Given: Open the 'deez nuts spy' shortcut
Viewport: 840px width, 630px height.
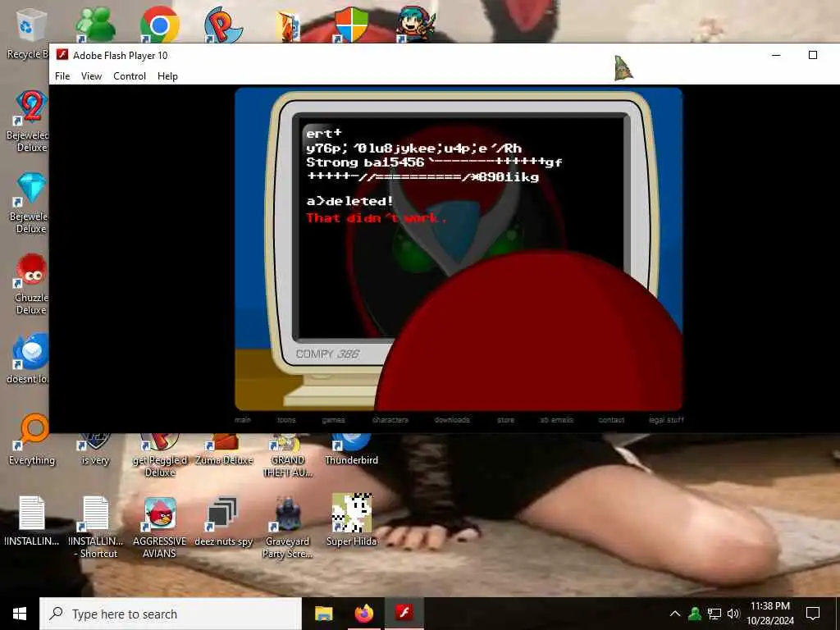Looking at the screenshot, I should (x=223, y=521).
